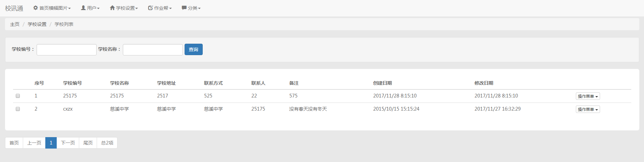Tick the checkbox for school 25175
The height and width of the screenshot is (162, 644).
18,96
